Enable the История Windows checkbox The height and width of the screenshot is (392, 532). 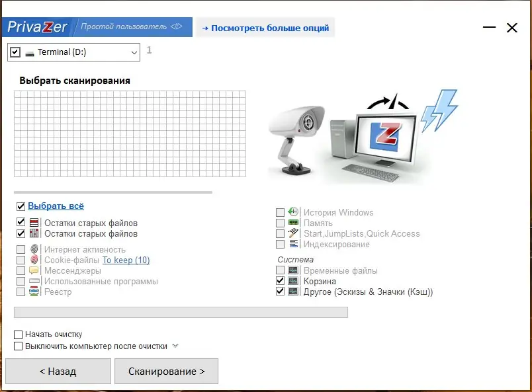click(280, 212)
